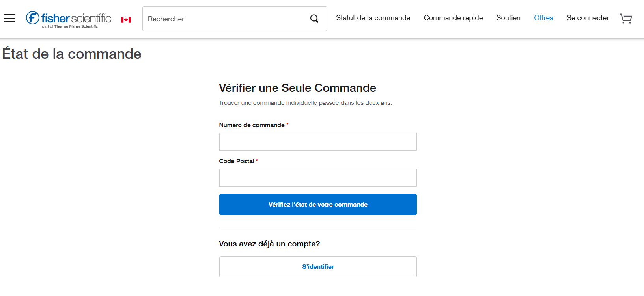This screenshot has width=644, height=296.
Task: Click the Vérifier une Seule Commande heading
Action: pos(297,88)
